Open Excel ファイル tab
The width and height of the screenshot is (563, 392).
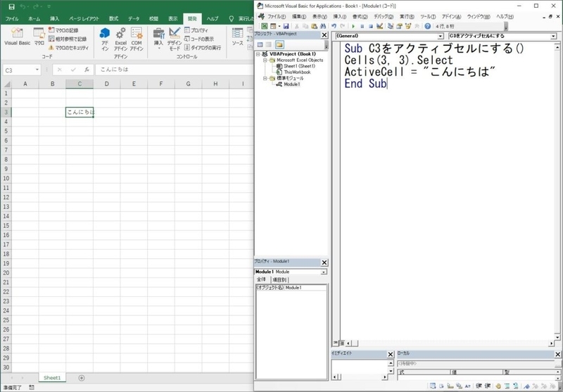click(12, 19)
